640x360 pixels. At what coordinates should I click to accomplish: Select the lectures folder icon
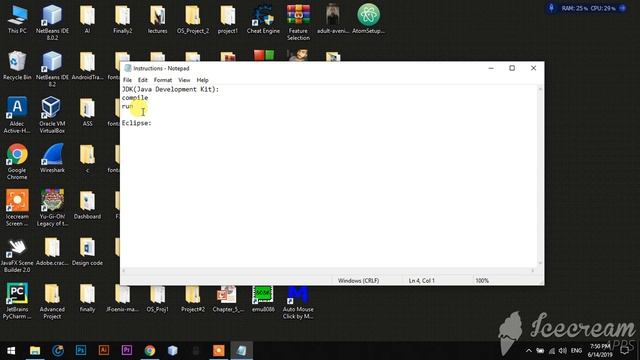point(158,19)
